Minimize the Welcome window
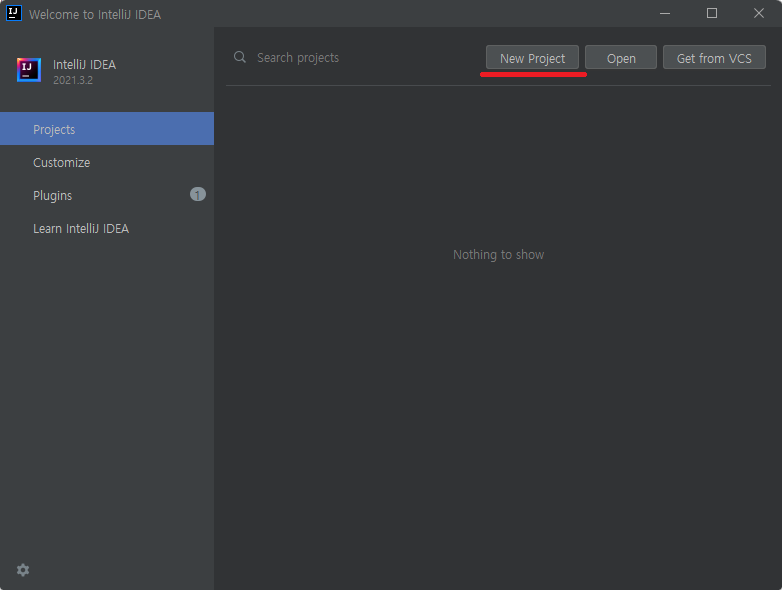 coord(665,13)
